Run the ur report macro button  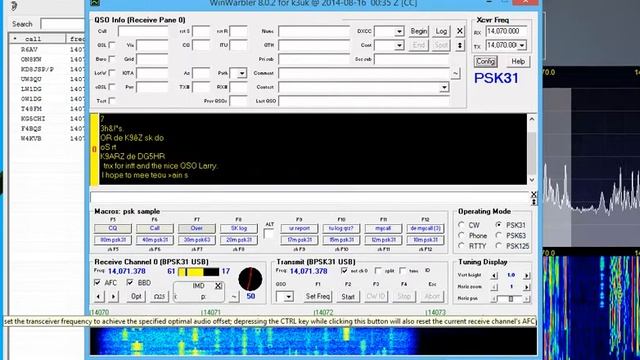click(299, 228)
